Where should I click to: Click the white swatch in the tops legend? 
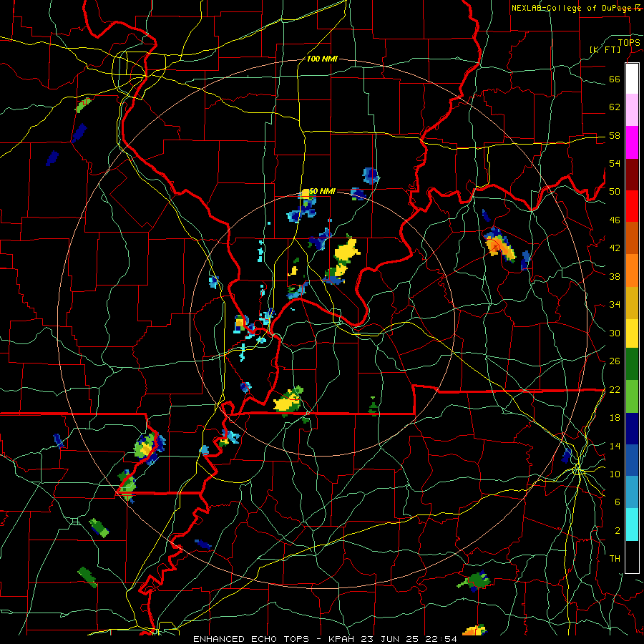coord(632,79)
